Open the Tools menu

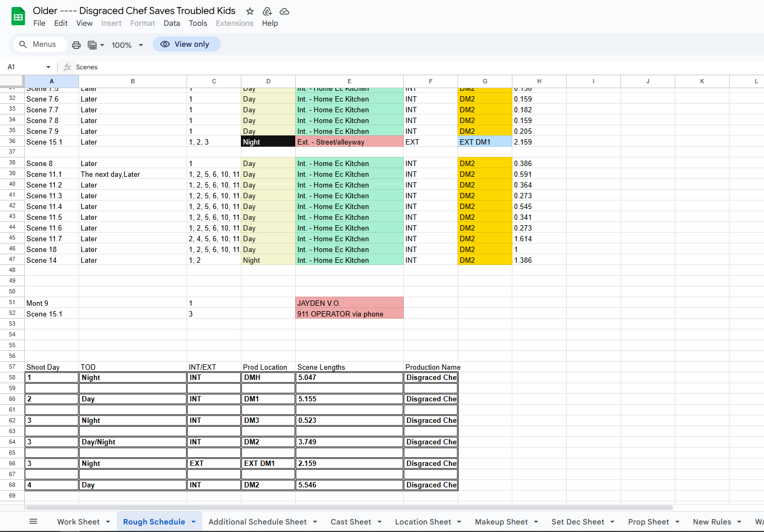tap(197, 23)
